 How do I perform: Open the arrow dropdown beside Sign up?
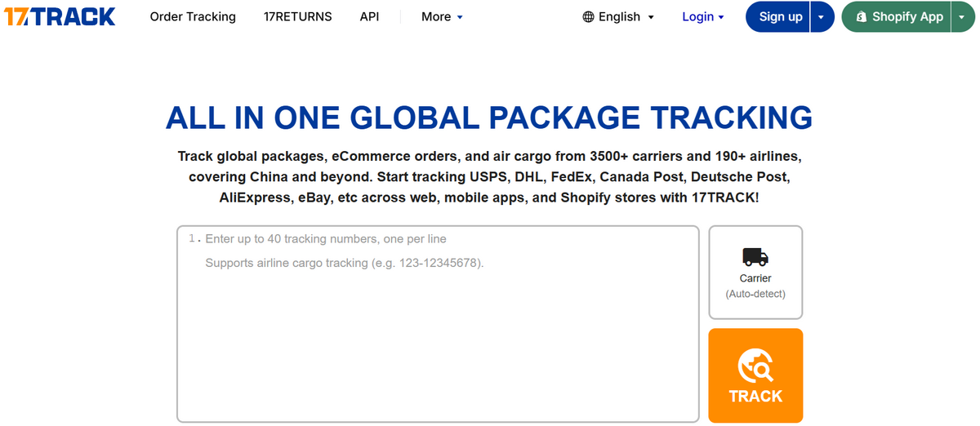pyautogui.click(x=822, y=17)
